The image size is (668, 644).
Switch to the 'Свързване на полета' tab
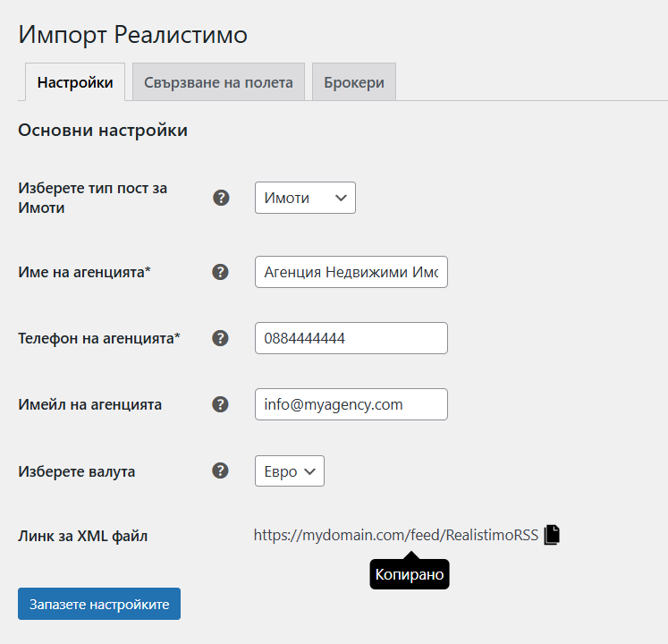[x=218, y=82]
